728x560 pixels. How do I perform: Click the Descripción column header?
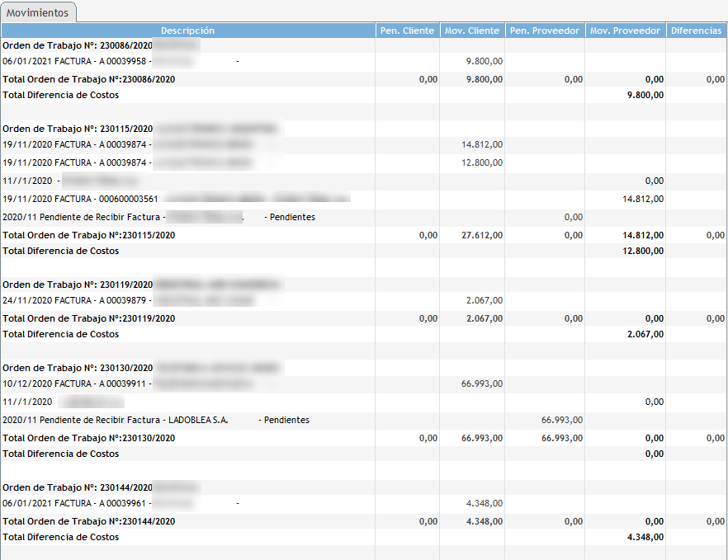coord(187,31)
